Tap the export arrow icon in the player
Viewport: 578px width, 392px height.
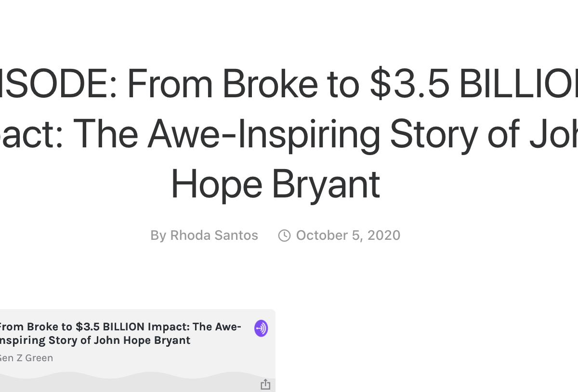265,384
